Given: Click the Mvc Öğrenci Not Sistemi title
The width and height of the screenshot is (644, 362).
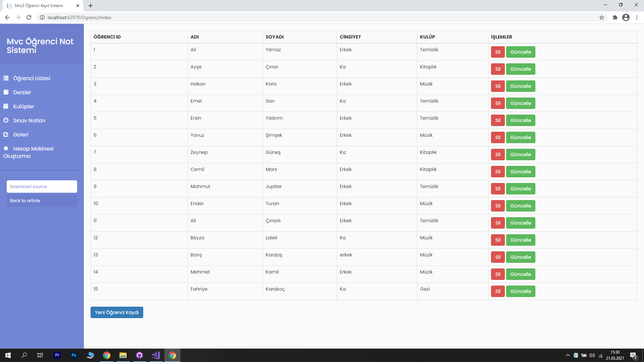Looking at the screenshot, I should (x=40, y=46).
